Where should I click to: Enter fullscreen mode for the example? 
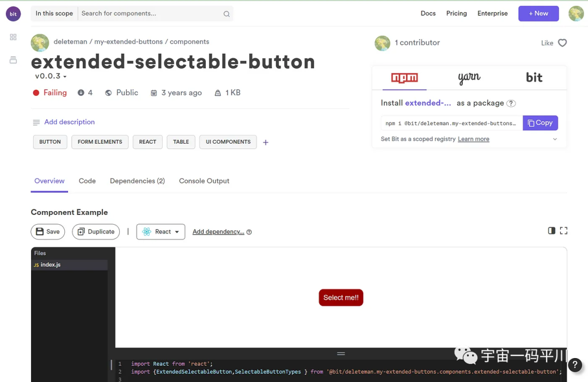pyautogui.click(x=563, y=231)
